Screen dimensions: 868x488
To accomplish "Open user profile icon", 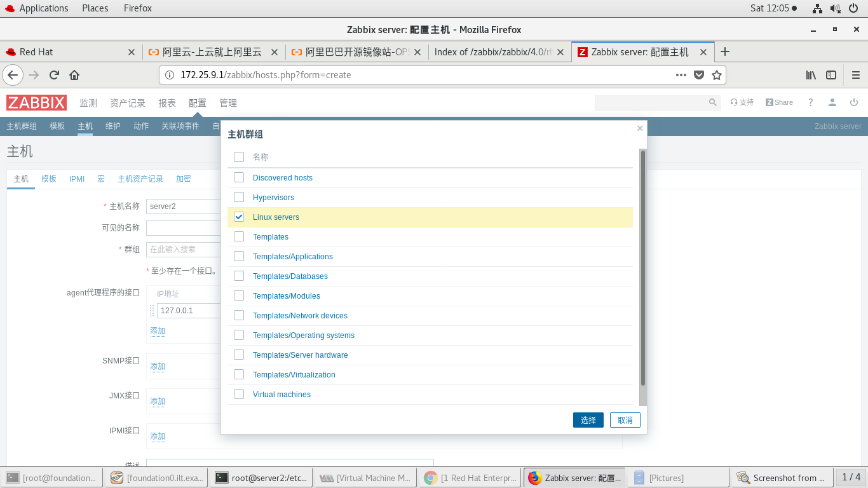I will click(x=832, y=102).
